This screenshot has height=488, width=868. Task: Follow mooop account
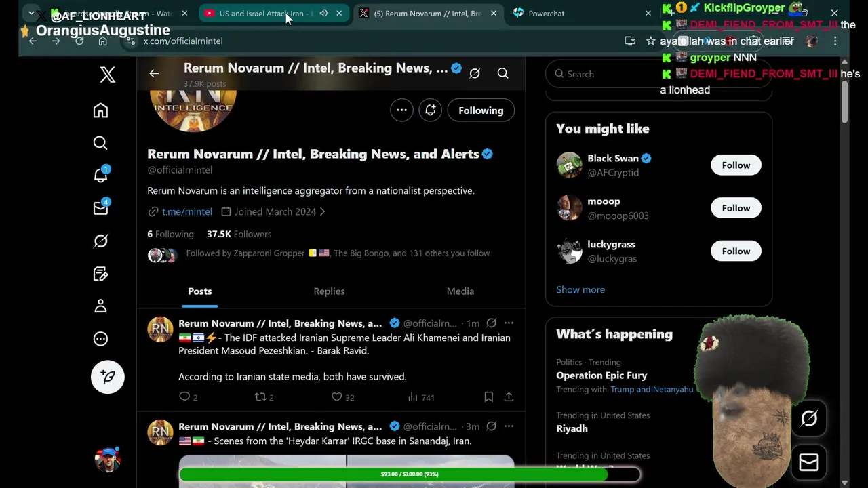coord(736,208)
